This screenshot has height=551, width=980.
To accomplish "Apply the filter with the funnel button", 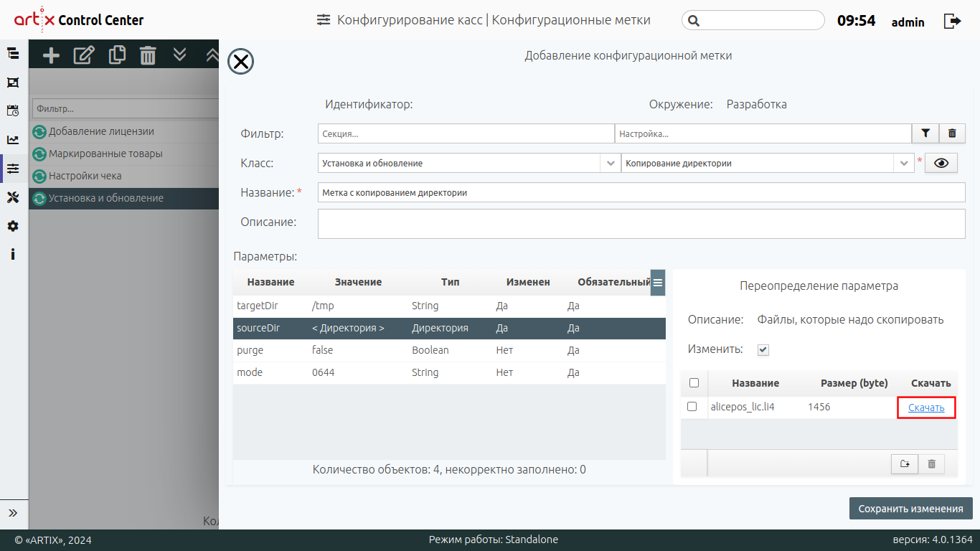I will tap(925, 133).
